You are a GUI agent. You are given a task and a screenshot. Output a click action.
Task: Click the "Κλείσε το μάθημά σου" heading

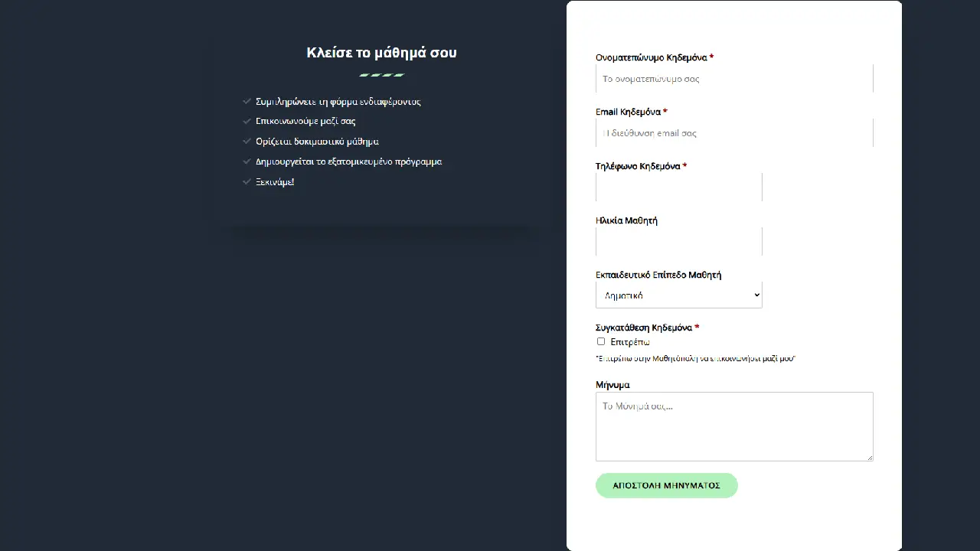click(x=381, y=53)
